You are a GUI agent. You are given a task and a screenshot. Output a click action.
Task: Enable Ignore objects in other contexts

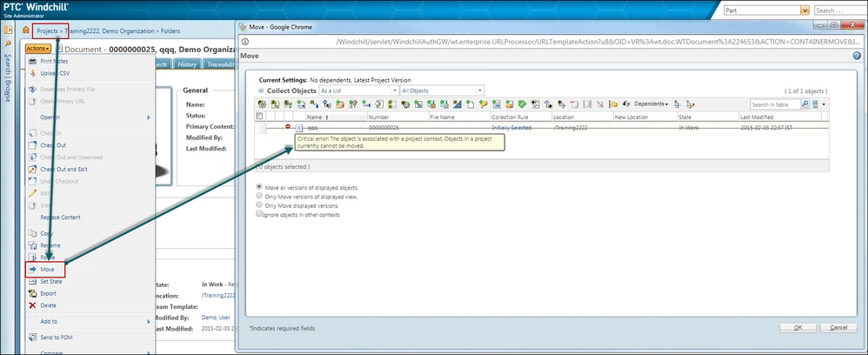click(259, 214)
